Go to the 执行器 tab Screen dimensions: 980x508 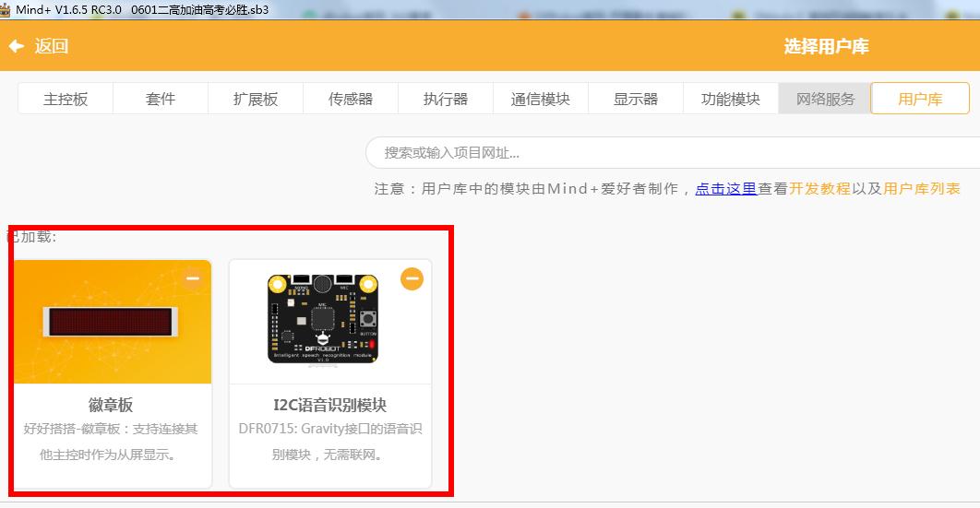pos(446,100)
